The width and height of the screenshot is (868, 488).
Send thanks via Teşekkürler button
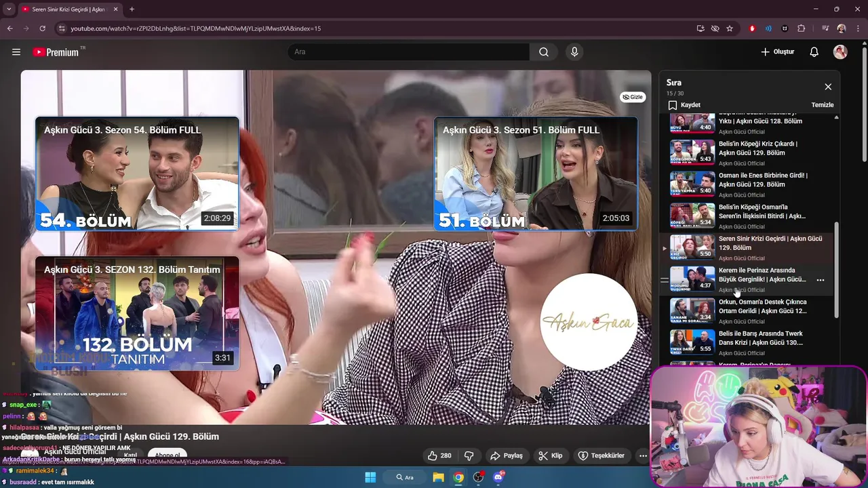[x=601, y=455]
